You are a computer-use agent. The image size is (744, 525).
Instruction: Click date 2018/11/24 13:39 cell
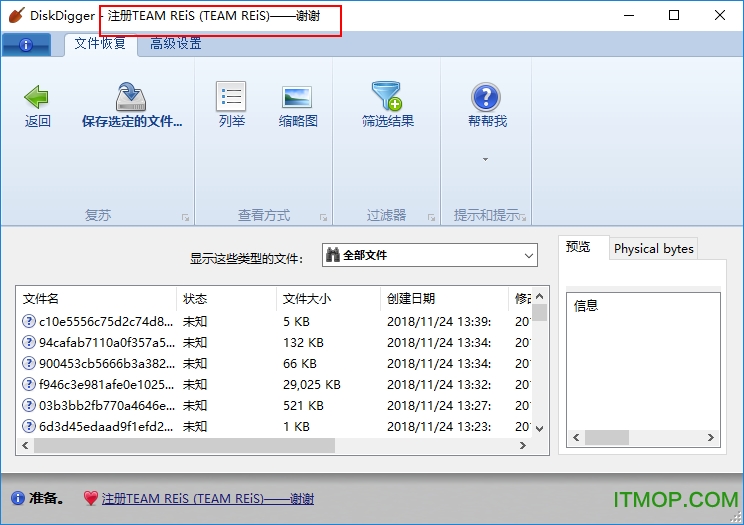click(x=439, y=322)
